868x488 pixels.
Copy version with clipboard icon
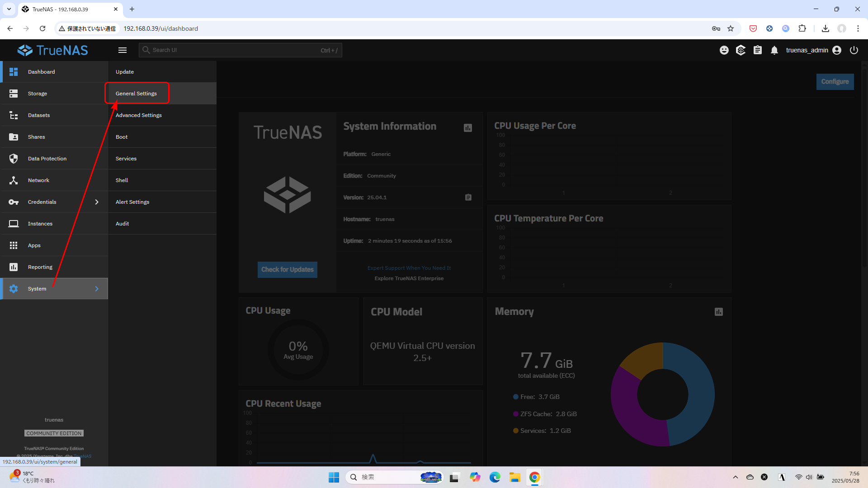pyautogui.click(x=468, y=197)
